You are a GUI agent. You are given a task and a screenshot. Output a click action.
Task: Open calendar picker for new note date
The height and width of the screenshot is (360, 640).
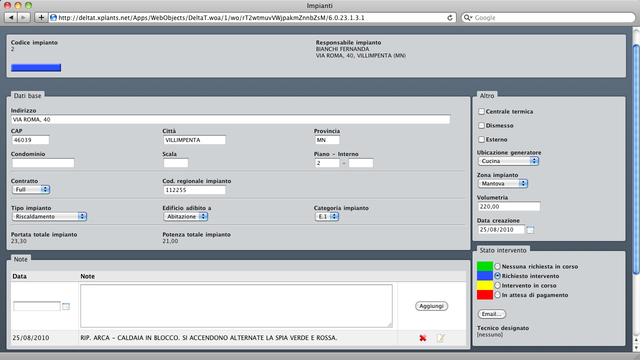pos(66,306)
